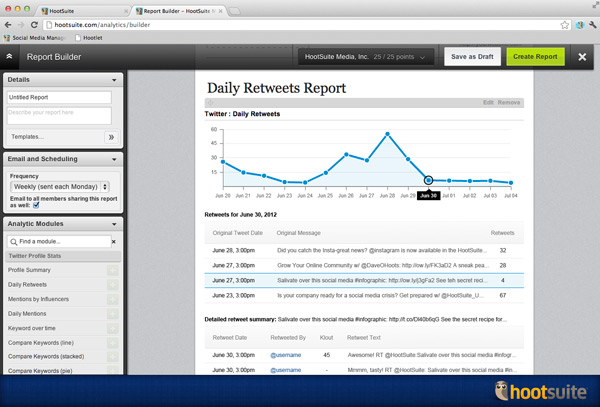Click Edit on the Daily Retweets module
600x407 pixels.
488,103
